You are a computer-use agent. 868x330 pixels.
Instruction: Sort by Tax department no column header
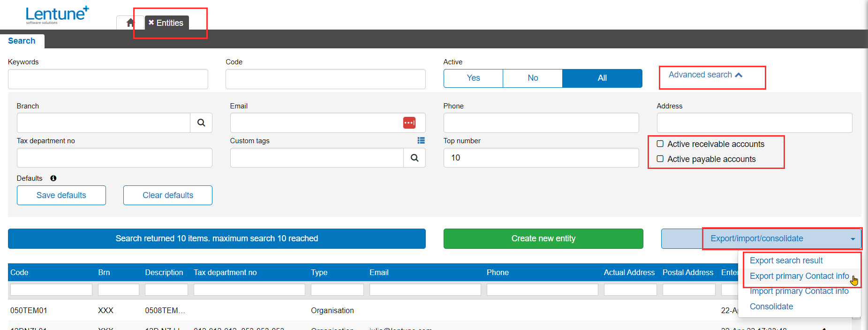pyautogui.click(x=225, y=272)
